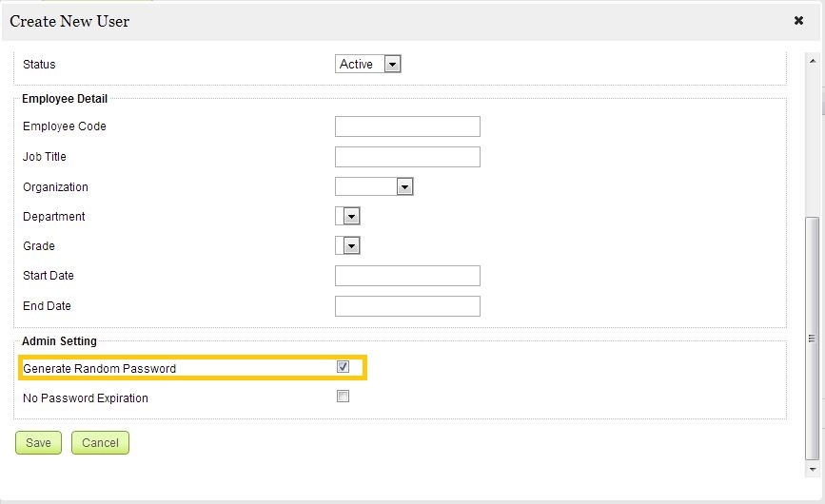Screen dimensions: 825x504
Task: Click the Generate Random Password label
Action: coord(100,369)
